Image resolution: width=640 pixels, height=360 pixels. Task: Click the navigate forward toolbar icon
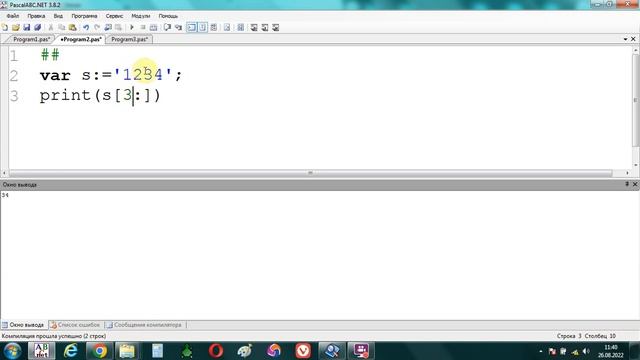click(118, 27)
